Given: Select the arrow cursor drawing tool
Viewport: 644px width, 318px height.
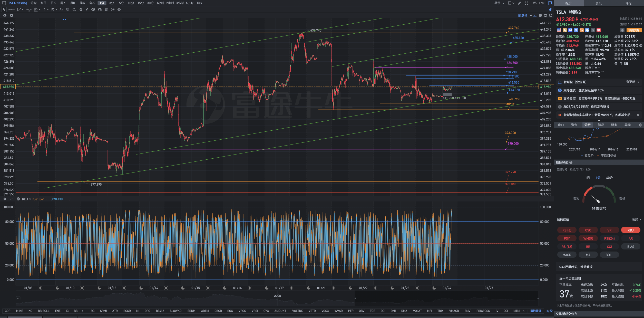Looking at the screenshot, I should [x=4, y=9].
